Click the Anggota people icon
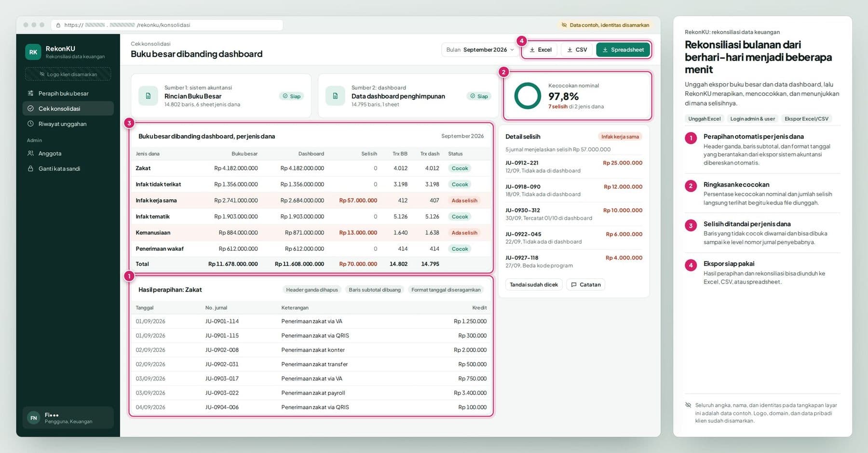 point(30,153)
